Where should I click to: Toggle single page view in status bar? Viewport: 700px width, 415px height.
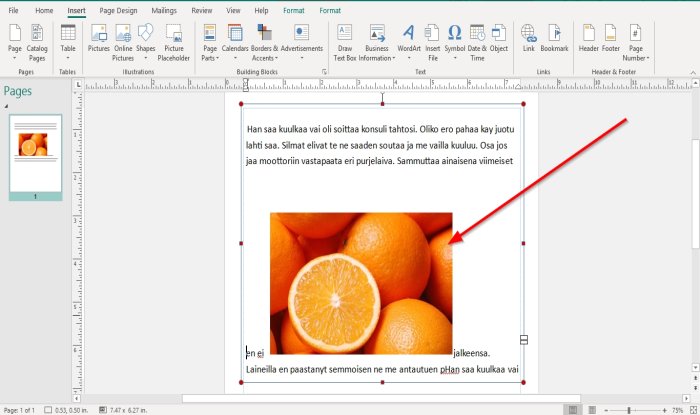[573, 410]
